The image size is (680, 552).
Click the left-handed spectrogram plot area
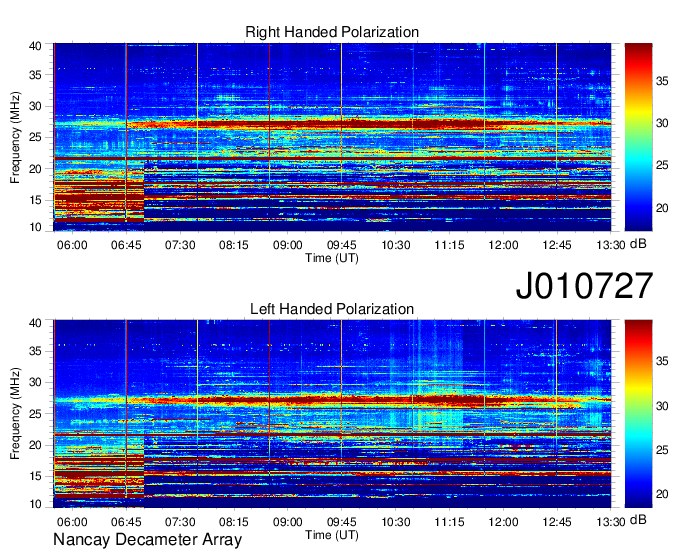(x=332, y=414)
